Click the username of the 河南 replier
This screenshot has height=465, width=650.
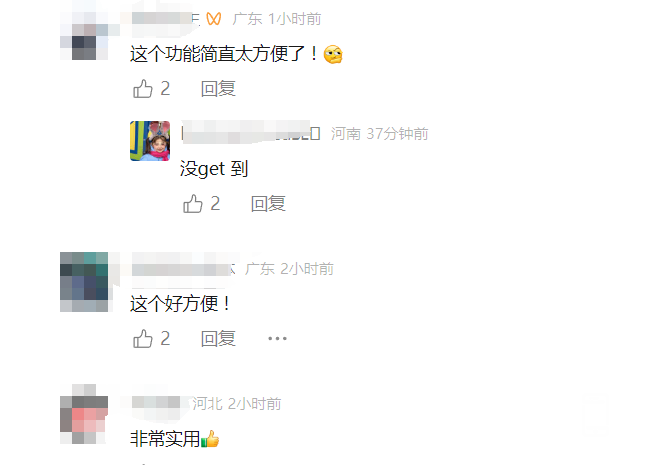pyautogui.click(x=250, y=133)
